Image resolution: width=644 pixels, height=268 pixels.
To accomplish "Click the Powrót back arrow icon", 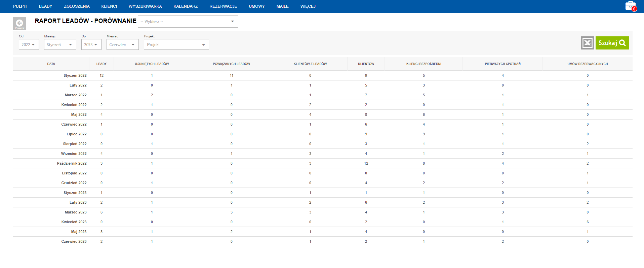I will point(19,24).
